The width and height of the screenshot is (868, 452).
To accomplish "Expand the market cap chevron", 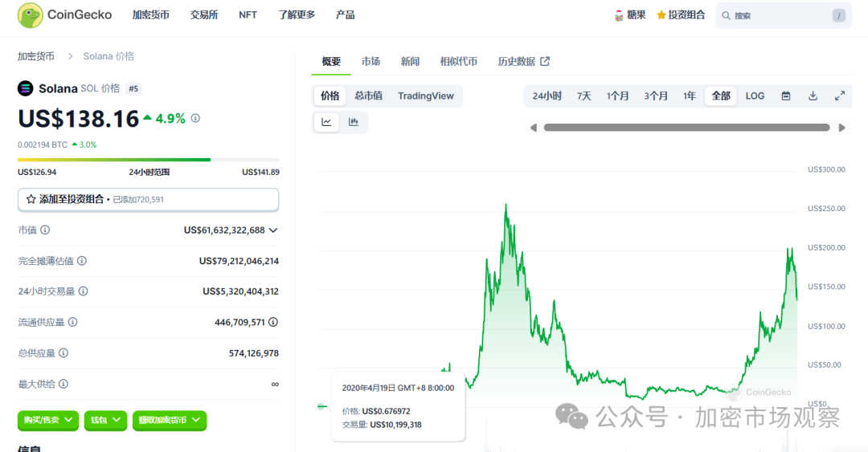I will click(273, 230).
